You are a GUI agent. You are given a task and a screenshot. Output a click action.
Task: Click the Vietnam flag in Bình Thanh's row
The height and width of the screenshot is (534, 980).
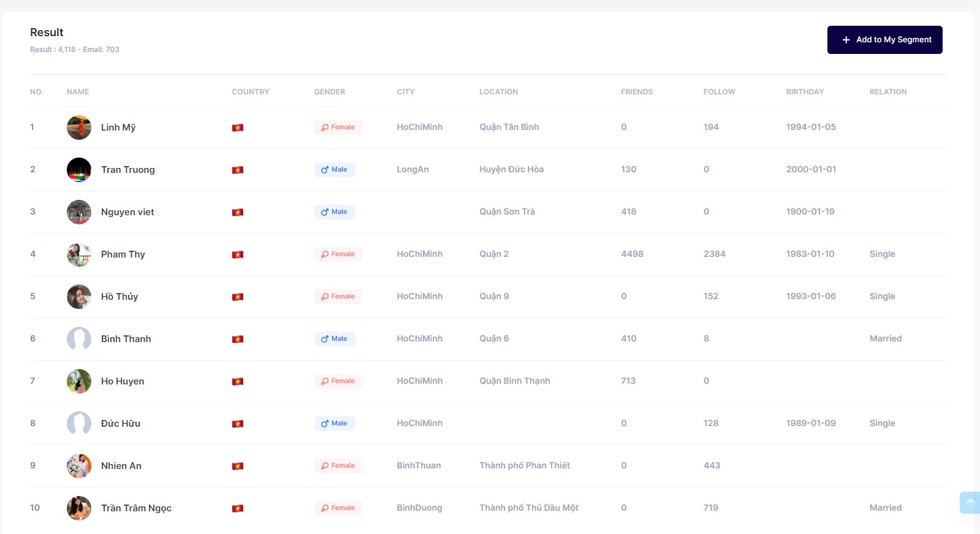(238, 339)
